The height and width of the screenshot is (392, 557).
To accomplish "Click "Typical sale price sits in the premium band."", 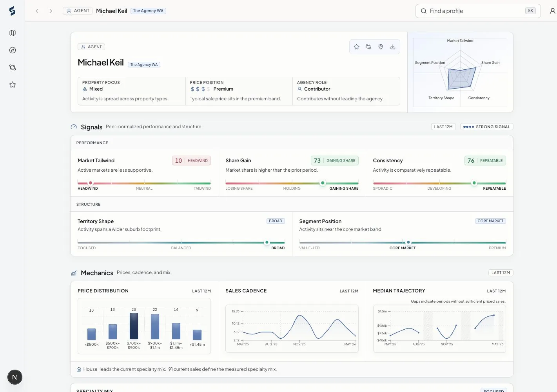I will [235, 99].
